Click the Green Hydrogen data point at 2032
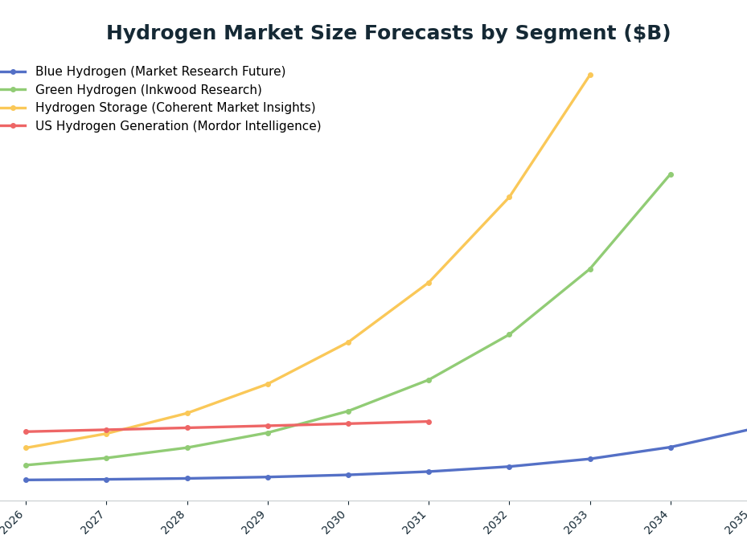Viewport: 747px width, 560px height. tap(509, 335)
